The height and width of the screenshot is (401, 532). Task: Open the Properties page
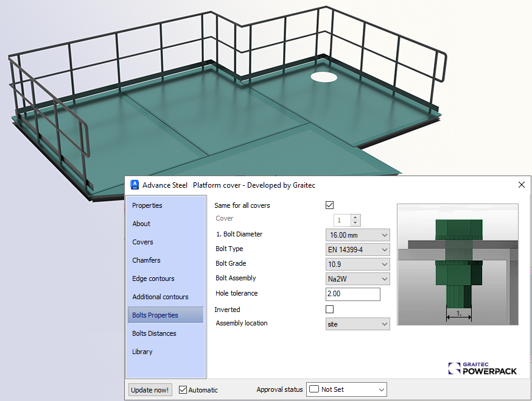click(x=147, y=205)
